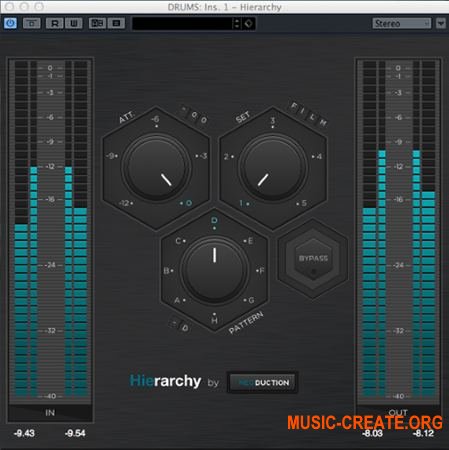
Task: Click the A/B settings switch icon
Action: tap(97, 23)
